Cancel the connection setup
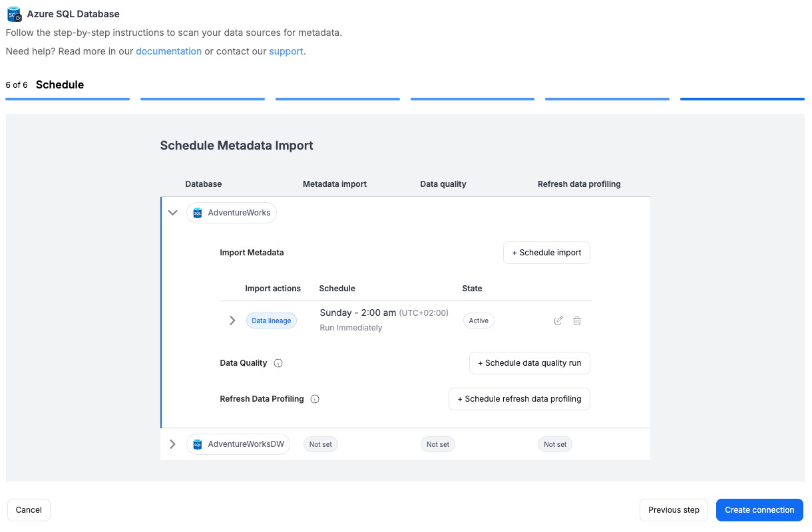The height and width of the screenshot is (532, 812). tap(29, 510)
